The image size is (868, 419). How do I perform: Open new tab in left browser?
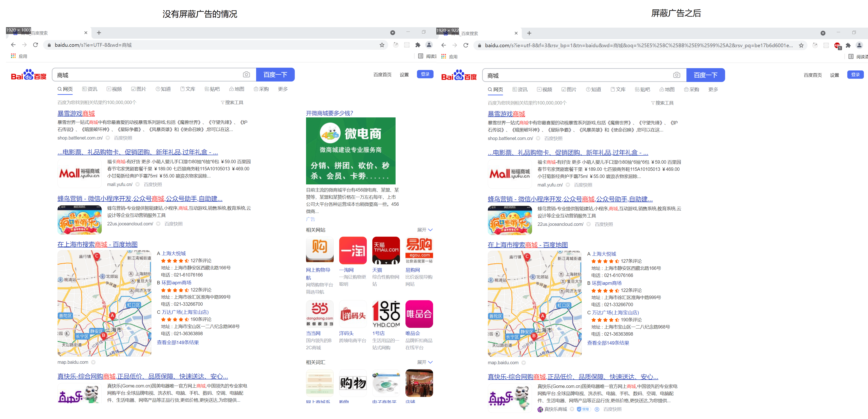99,33
